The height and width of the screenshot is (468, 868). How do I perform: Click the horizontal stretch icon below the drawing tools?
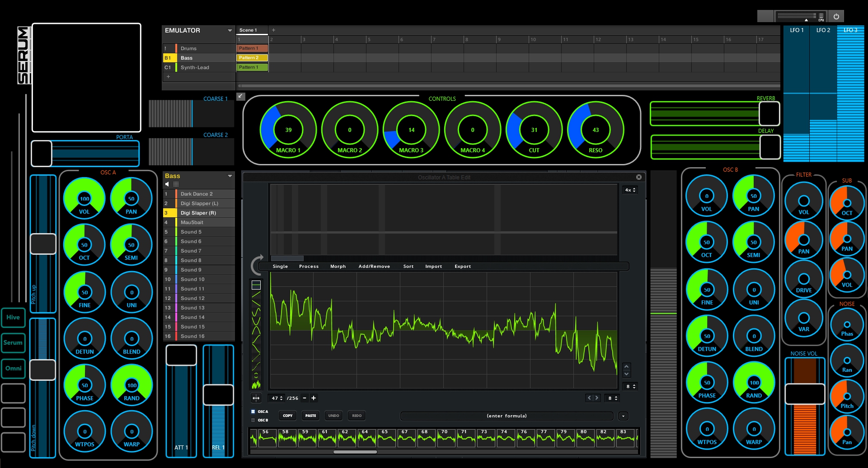point(256,398)
